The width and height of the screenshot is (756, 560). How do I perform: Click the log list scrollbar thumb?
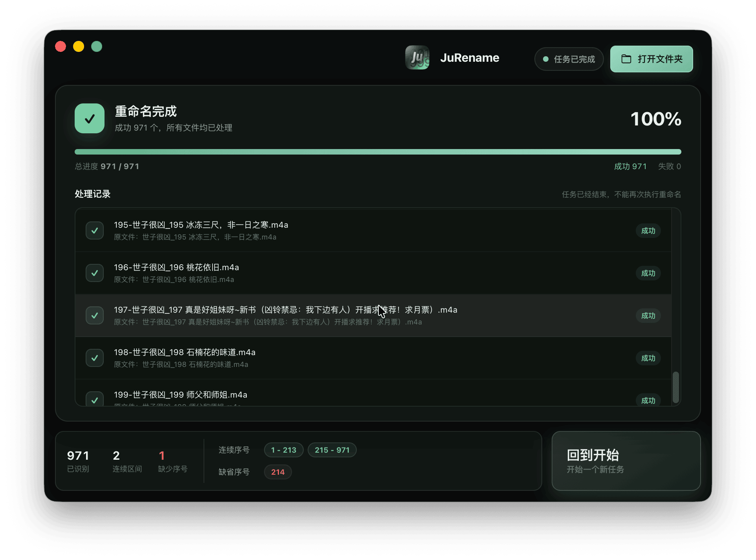click(676, 387)
